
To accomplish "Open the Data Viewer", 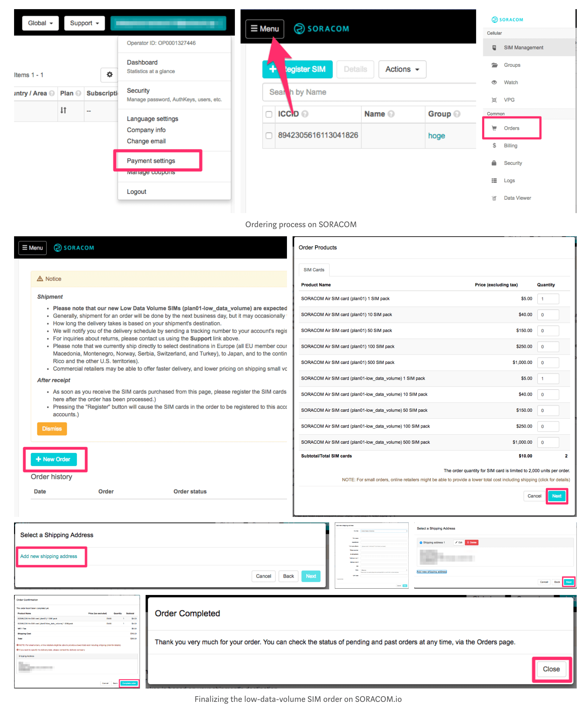I will pyautogui.click(x=517, y=198).
